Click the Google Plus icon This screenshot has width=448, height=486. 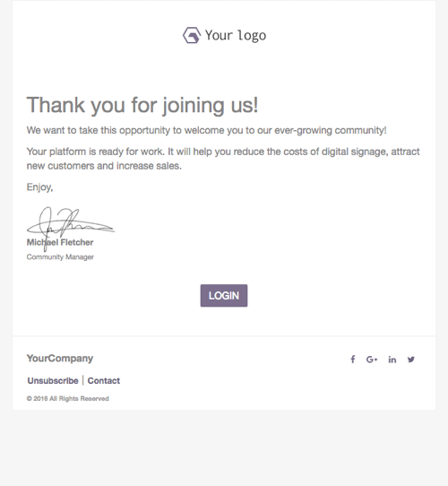(x=372, y=360)
